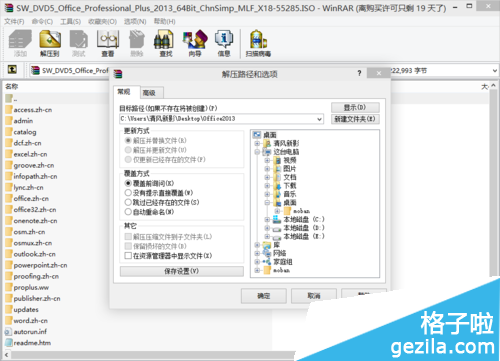Show archive Info (信息) icon
The width and height of the screenshot is (500, 361).
point(224,43)
